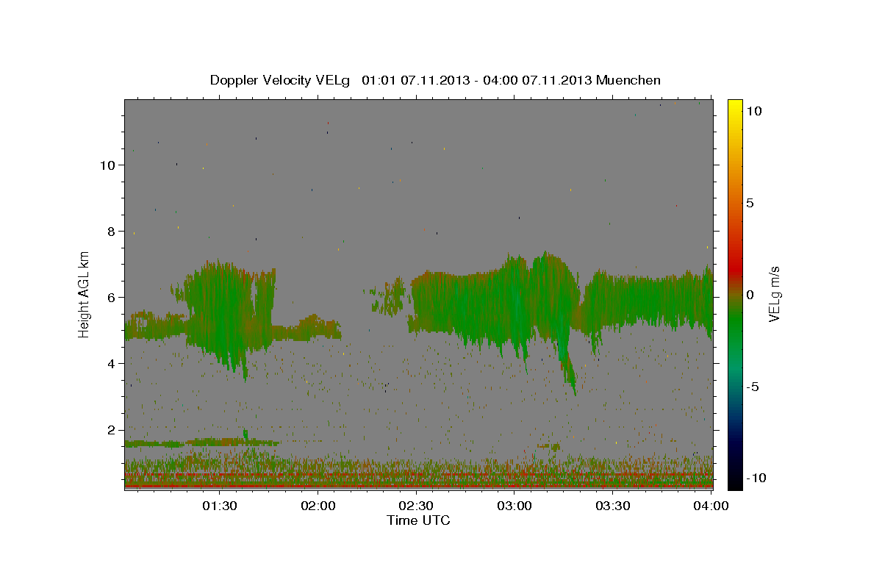Click the 03:30 time tick label
This screenshot has height=588, width=882.
613,506
